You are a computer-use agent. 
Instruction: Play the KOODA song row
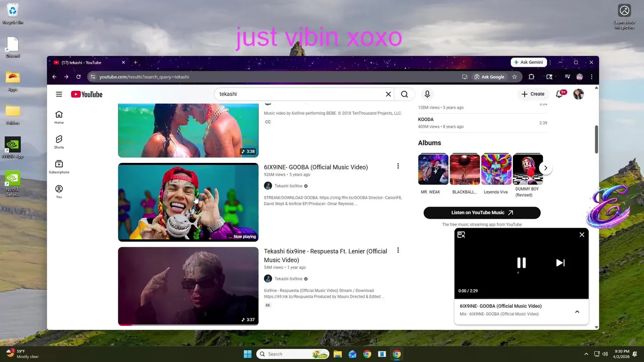482,123
